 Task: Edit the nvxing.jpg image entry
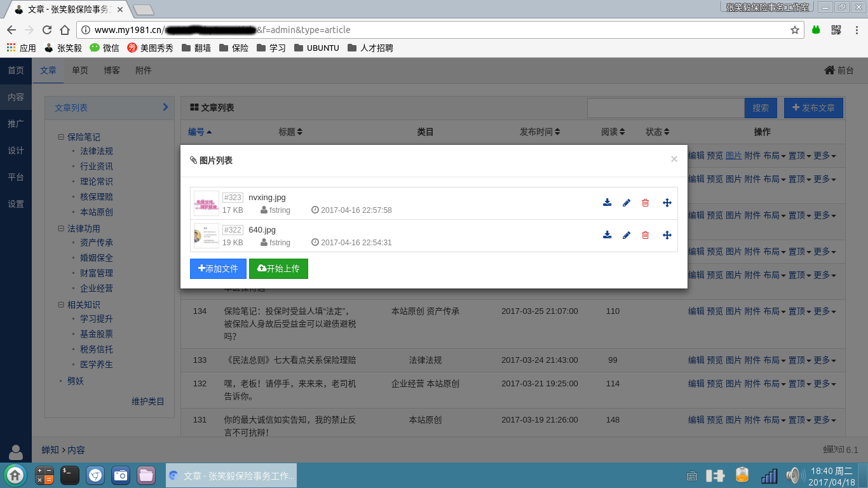[627, 203]
